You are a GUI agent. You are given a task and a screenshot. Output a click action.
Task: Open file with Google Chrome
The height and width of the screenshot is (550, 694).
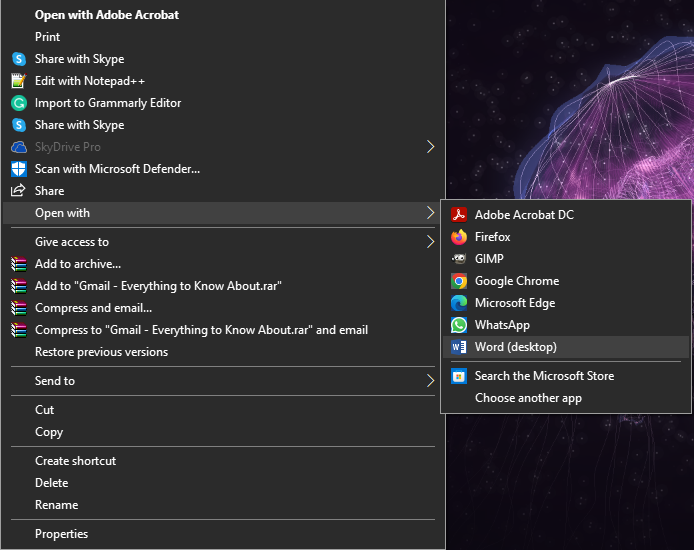pos(566,281)
